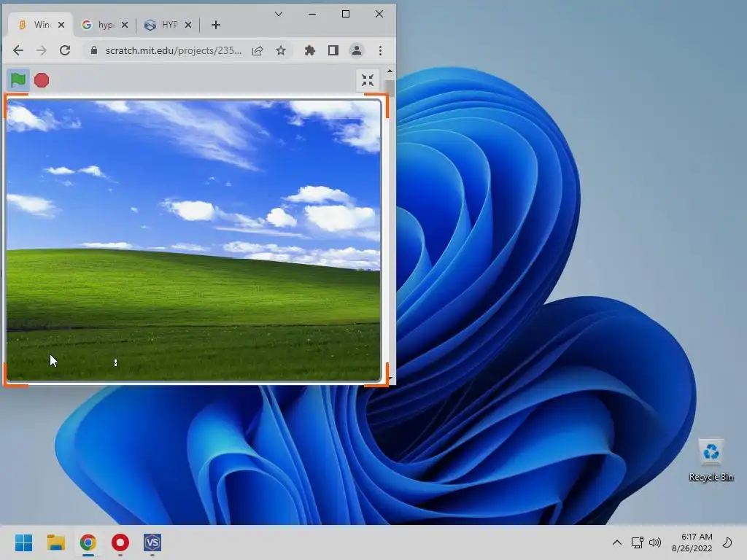Show hidden system tray icons
This screenshot has height=560, width=747.
(617, 542)
